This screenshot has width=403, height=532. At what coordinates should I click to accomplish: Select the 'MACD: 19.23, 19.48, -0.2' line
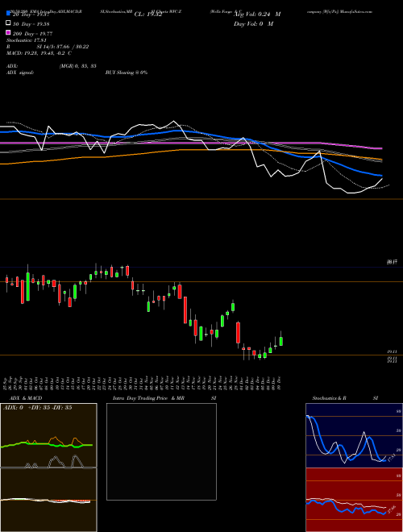click(39, 53)
